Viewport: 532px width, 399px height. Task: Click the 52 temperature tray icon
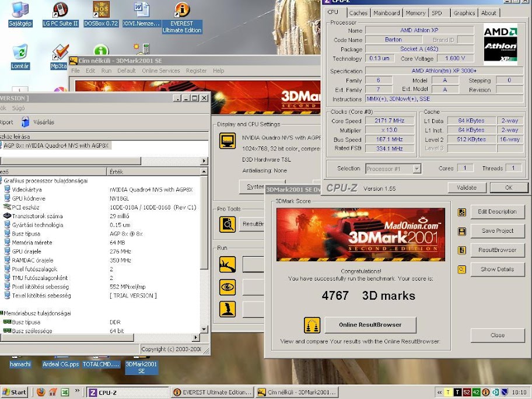pos(467,392)
